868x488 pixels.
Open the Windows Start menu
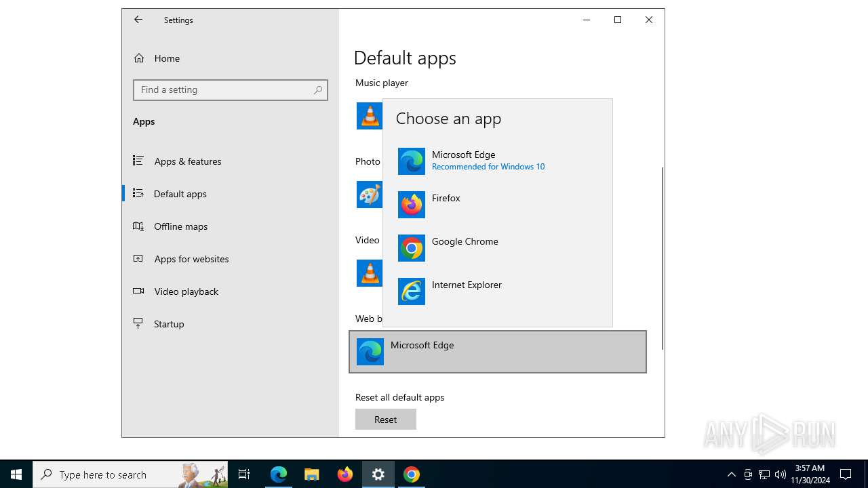tap(16, 474)
